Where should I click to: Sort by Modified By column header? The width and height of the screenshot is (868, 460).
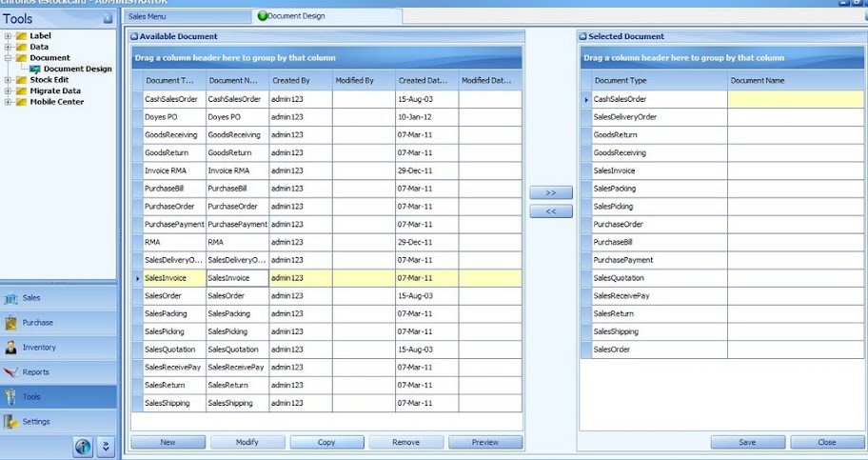[364, 80]
